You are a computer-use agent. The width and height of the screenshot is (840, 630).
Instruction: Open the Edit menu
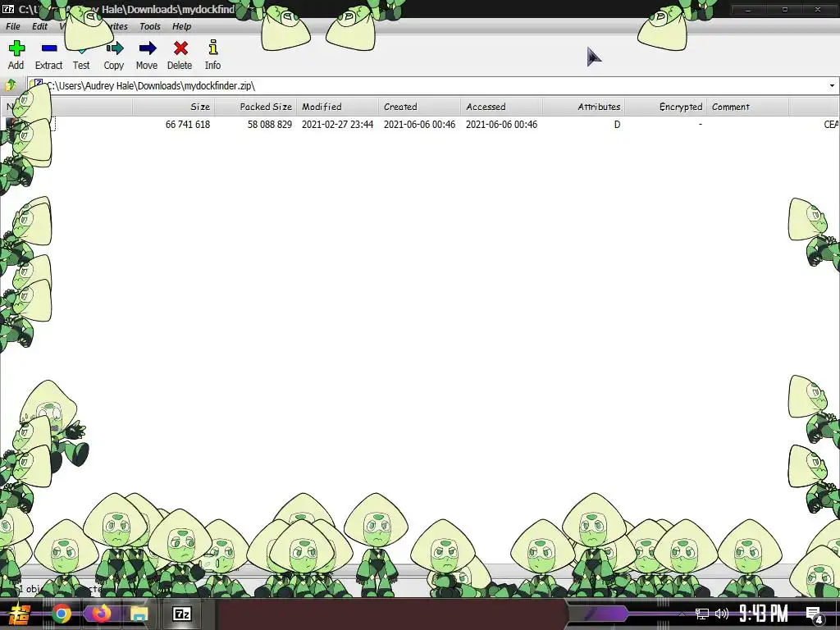coord(39,26)
